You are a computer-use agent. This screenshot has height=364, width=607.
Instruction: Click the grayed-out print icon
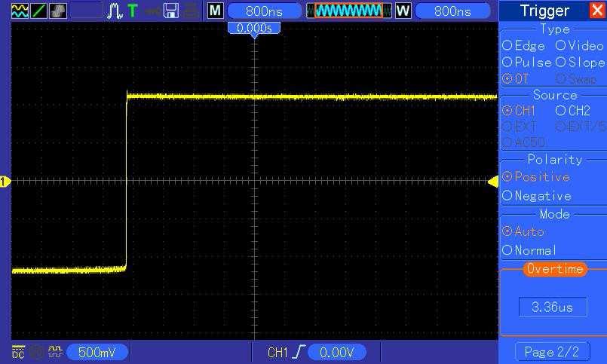tap(191, 11)
